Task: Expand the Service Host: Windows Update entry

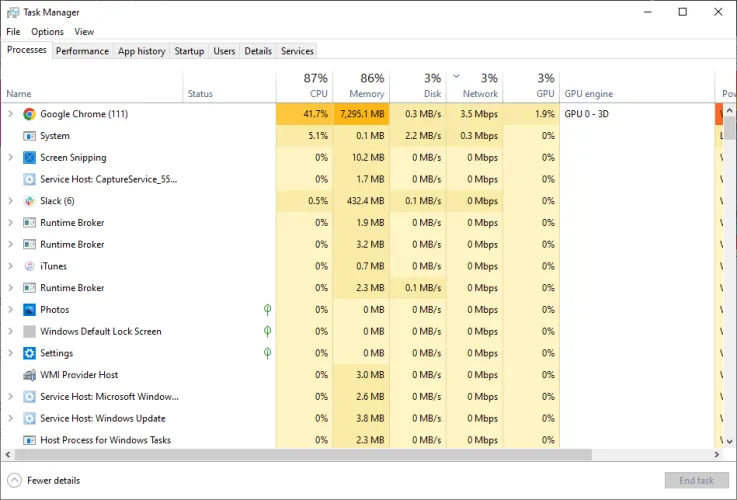Action: 10,419
